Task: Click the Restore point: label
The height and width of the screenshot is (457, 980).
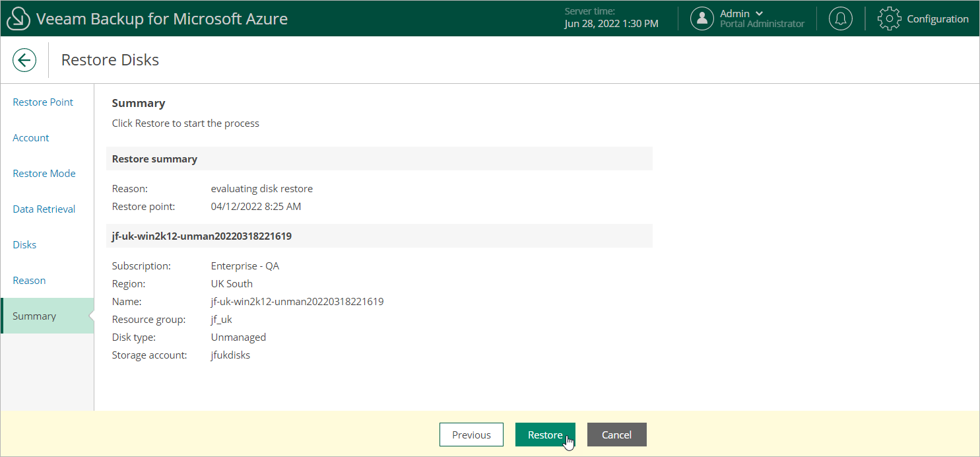Action: coord(143,207)
